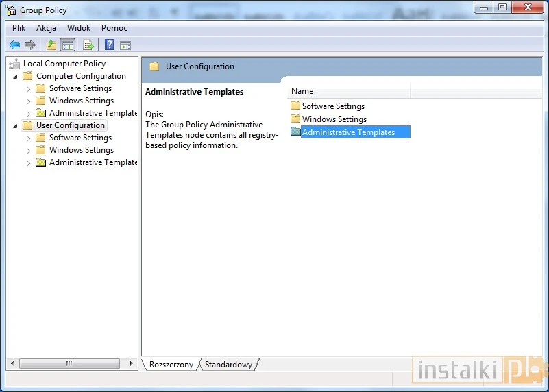Open the Akcja menu

tap(47, 28)
